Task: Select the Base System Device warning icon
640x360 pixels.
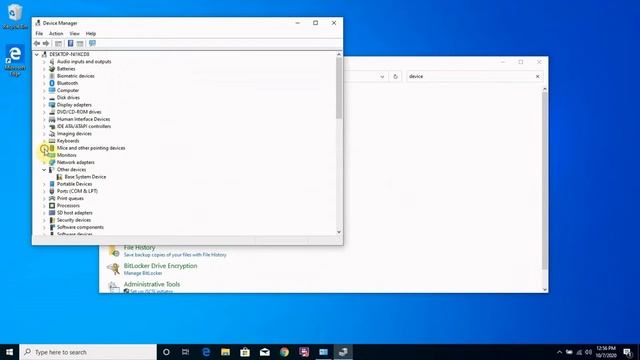Action: (60, 177)
